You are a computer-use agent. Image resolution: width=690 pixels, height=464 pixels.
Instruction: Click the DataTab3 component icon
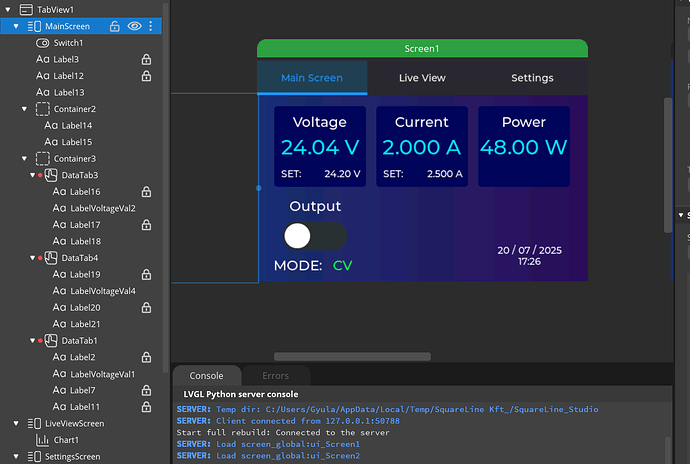(51, 175)
